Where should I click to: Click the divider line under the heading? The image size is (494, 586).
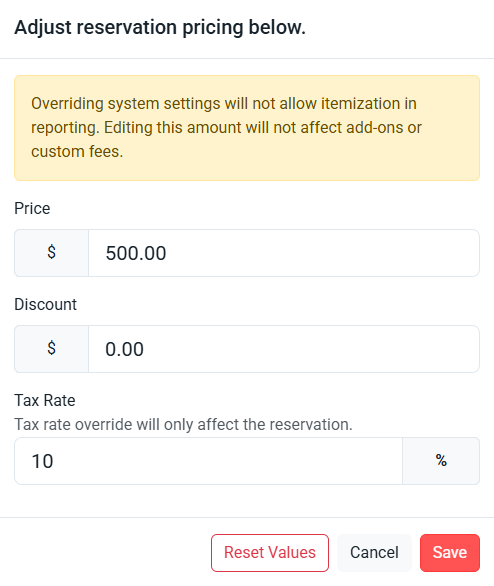(x=247, y=58)
